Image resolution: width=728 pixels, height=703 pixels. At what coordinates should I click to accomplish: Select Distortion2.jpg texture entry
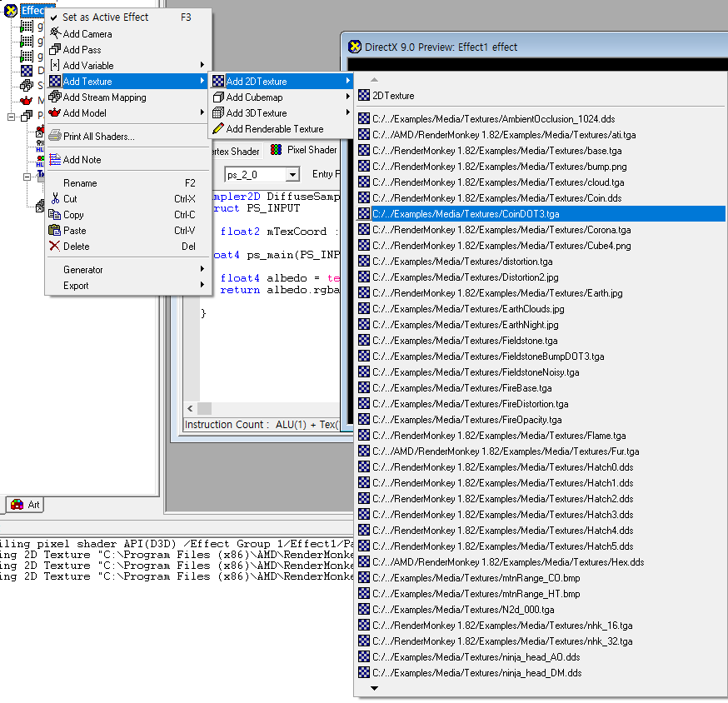point(541,277)
